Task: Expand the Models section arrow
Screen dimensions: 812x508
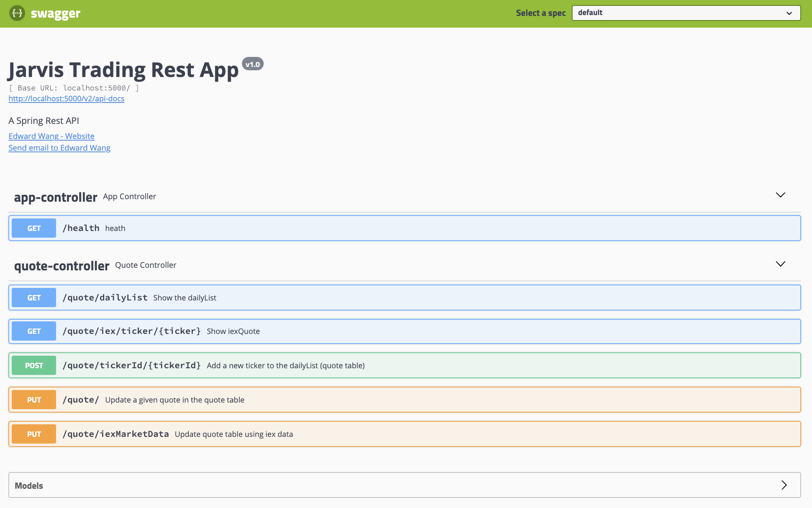Action: point(784,485)
